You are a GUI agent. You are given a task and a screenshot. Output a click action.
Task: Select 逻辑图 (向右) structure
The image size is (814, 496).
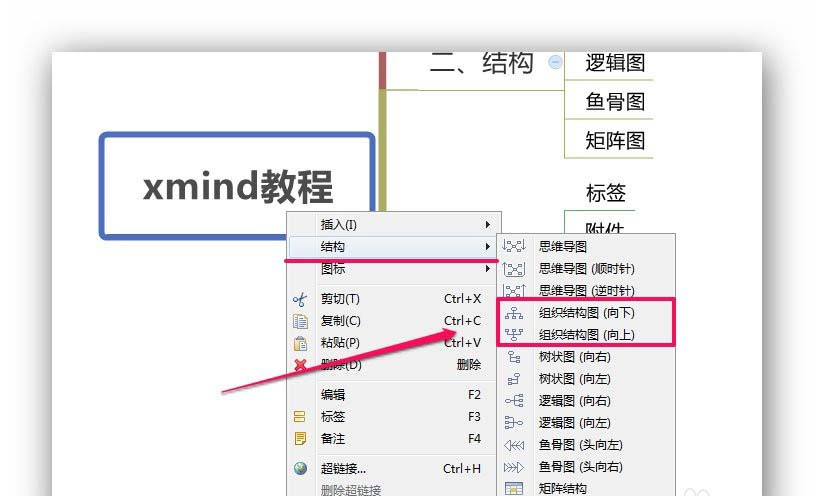(x=587, y=400)
